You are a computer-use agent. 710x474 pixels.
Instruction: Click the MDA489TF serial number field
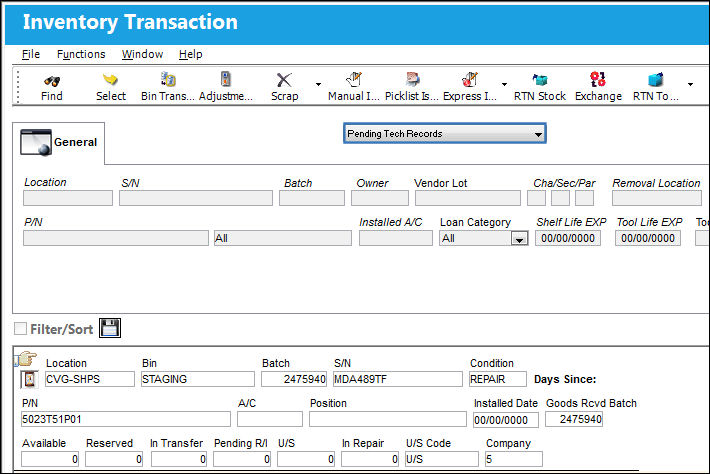[x=398, y=379]
